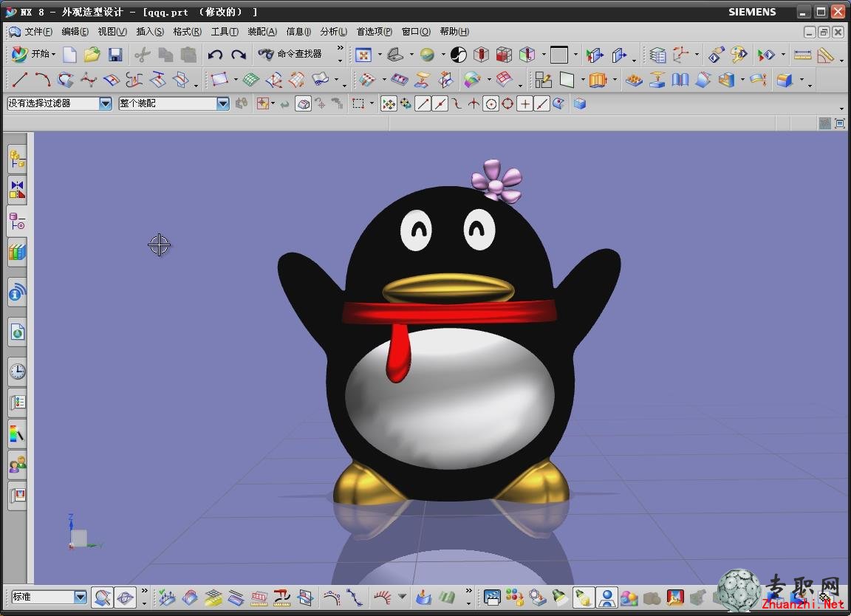The image size is (851, 616).
Task: Open the Preferences (首选项) menu
Action: click(x=374, y=32)
